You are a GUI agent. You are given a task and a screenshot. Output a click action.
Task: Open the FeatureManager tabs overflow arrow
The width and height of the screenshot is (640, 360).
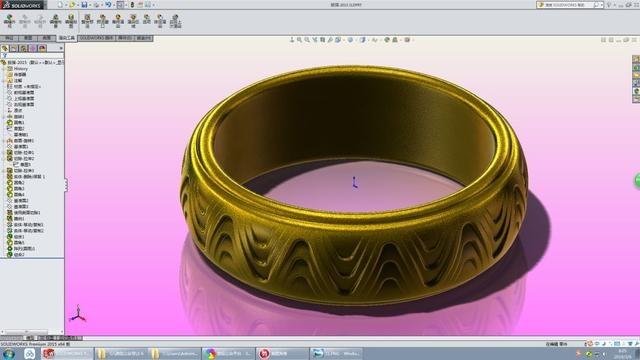(61, 49)
